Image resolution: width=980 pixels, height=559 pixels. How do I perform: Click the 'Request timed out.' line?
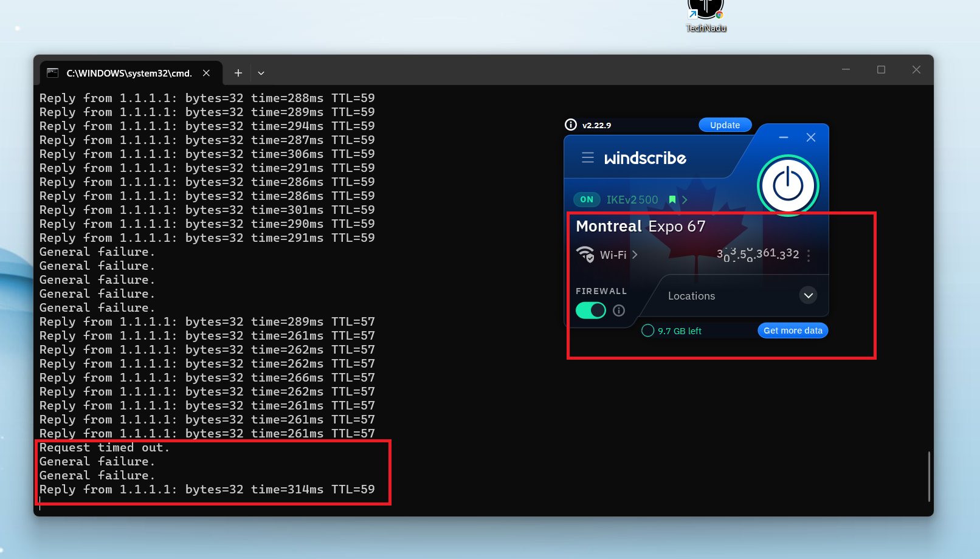(x=105, y=448)
